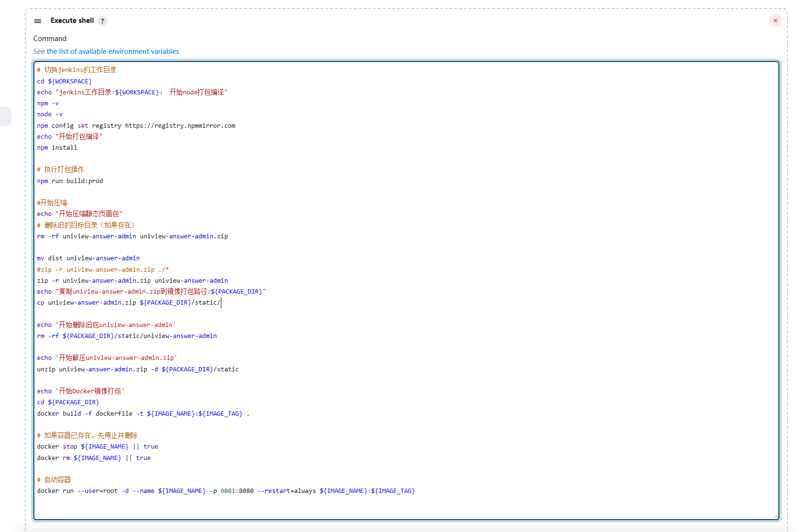Click the cd ${WORKSPACE} line
The height and width of the screenshot is (532, 807).
pyautogui.click(x=64, y=81)
